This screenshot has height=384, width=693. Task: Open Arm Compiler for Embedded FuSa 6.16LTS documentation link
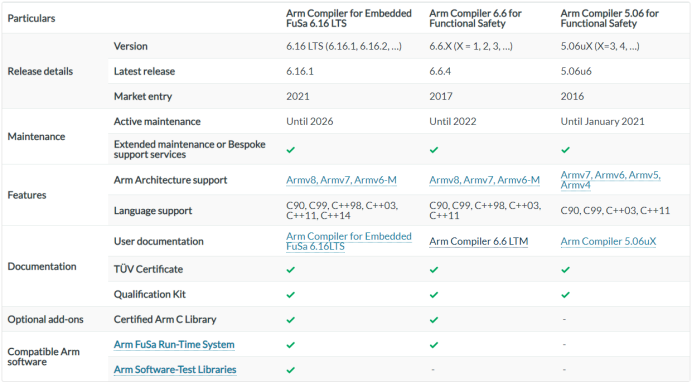(349, 241)
